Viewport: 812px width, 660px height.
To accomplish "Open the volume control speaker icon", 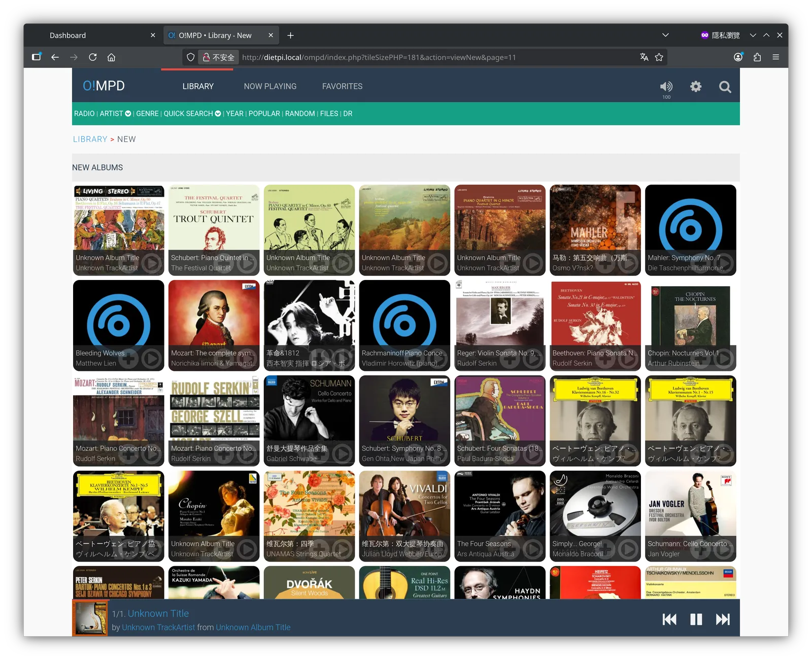I will tap(666, 87).
